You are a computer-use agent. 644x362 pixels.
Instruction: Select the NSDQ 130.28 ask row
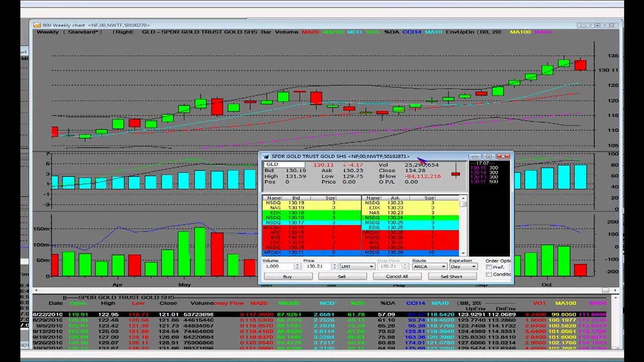[x=411, y=252]
